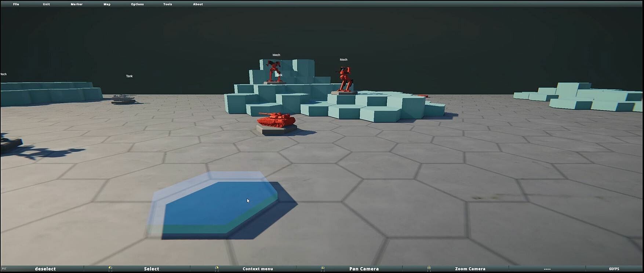Open the Map menu

point(107,4)
